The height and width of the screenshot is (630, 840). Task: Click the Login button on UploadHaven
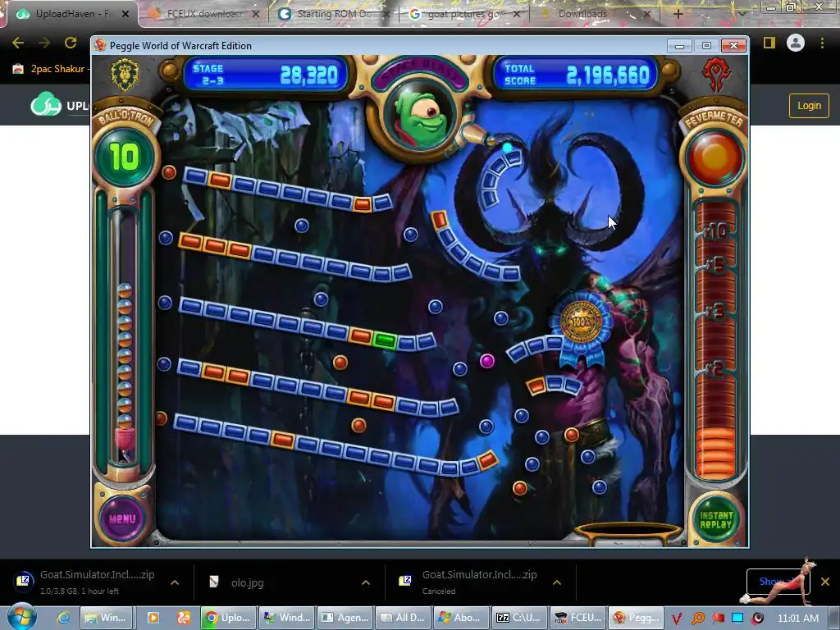point(808,106)
